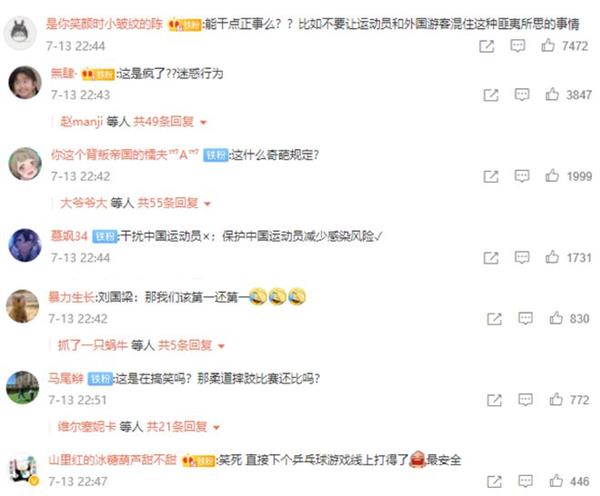The width and height of the screenshot is (600, 496).
Task: Reply to the comment with 1999 likes
Action: tap(522, 176)
